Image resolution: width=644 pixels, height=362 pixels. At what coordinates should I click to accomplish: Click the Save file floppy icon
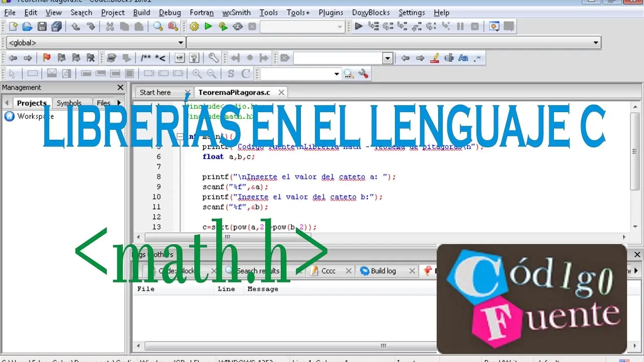pyautogui.click(x=42, y=27)
